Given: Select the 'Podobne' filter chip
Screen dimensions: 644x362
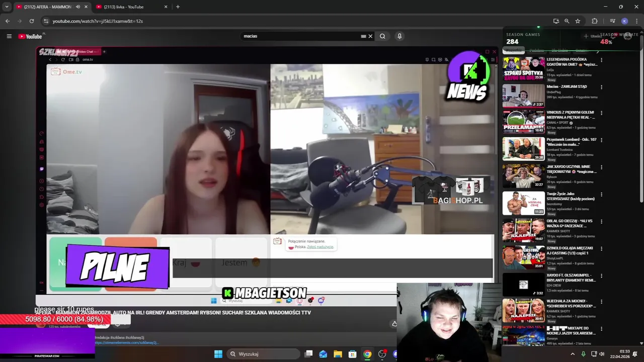Looking at the screenshot, I should 537,50.
